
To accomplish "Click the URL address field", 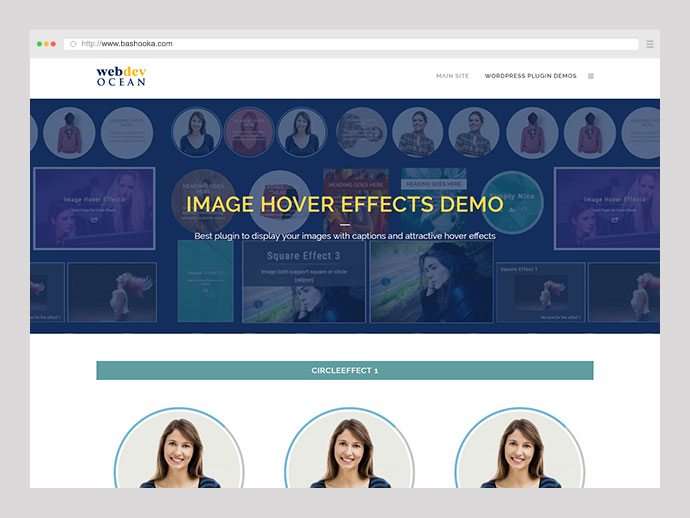I will pyautogui.click(x=351, y=44).
